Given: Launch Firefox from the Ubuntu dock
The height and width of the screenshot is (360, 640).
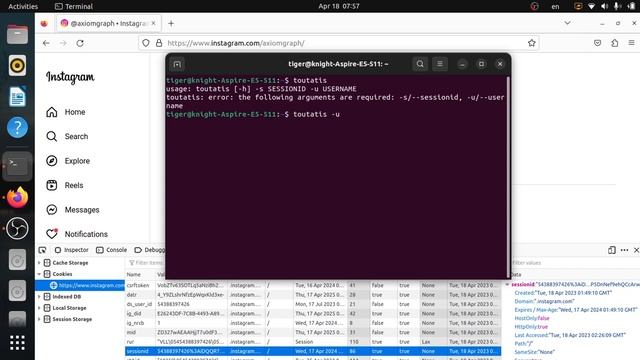Looking at the screenshot, I should pyautogui.click(x=17, y=198).
